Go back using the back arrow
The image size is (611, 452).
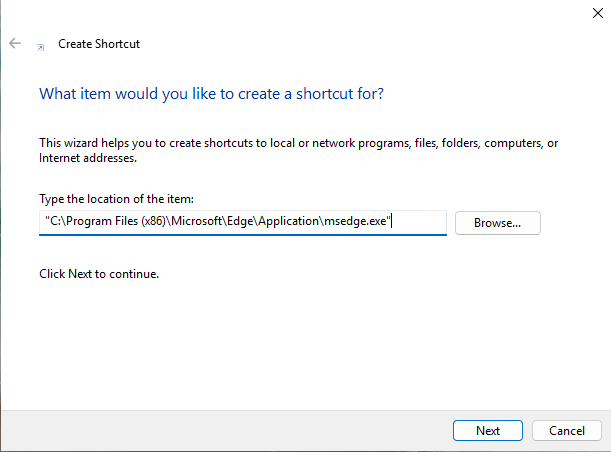[15, 43]
